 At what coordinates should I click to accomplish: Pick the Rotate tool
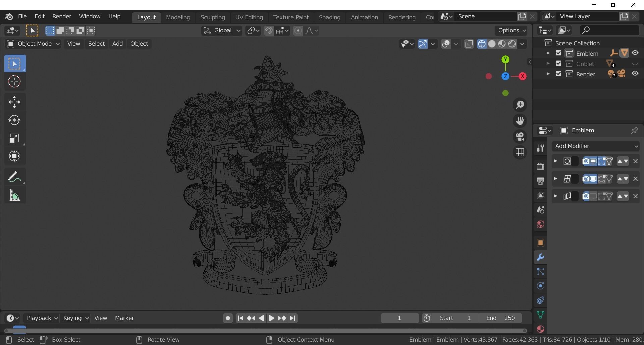coord(14,120)
